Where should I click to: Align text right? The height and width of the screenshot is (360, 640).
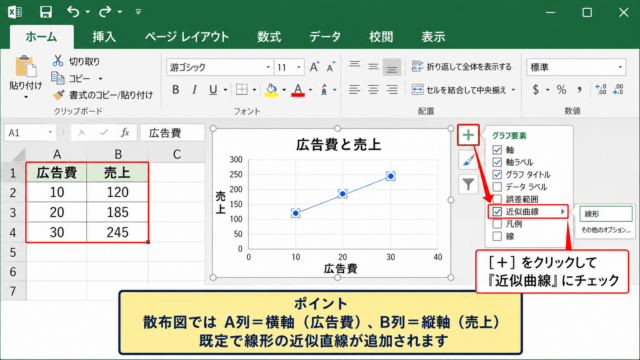coord(392,89)
